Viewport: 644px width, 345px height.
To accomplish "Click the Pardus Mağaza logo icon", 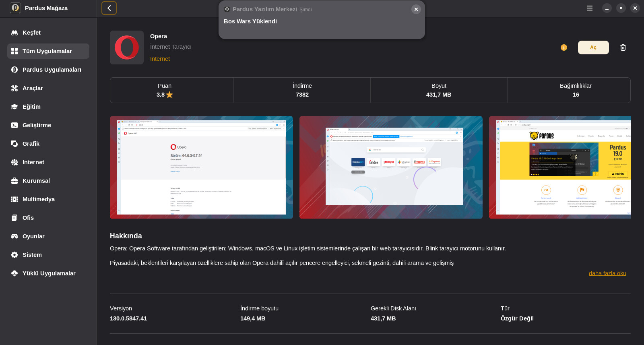I will point(15,8).
